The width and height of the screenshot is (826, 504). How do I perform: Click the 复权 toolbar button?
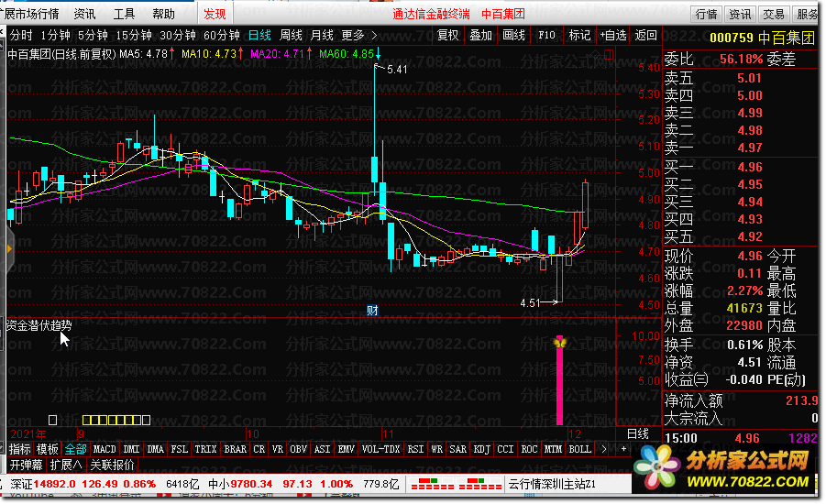click(447, 36)
